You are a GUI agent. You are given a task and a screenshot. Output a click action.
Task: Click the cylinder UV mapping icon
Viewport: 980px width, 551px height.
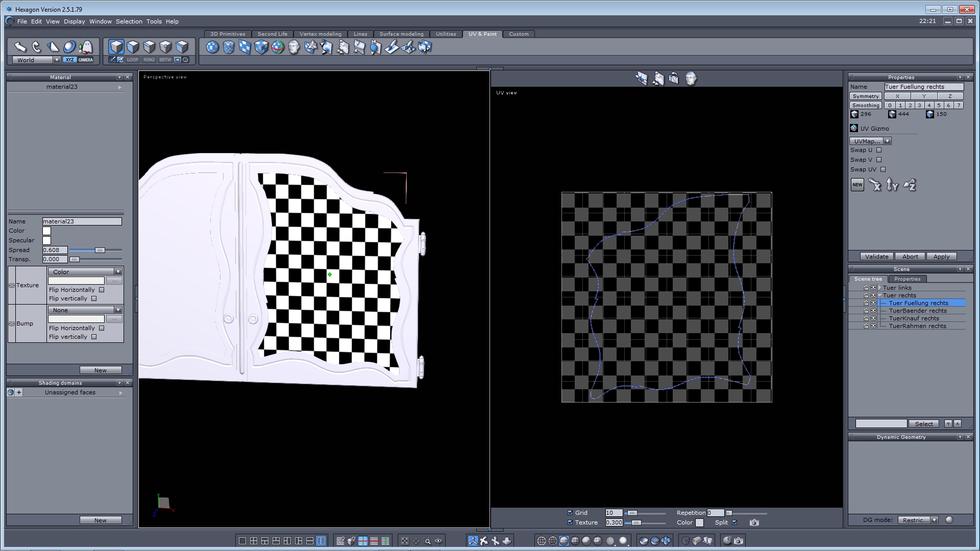click(229, 47)
